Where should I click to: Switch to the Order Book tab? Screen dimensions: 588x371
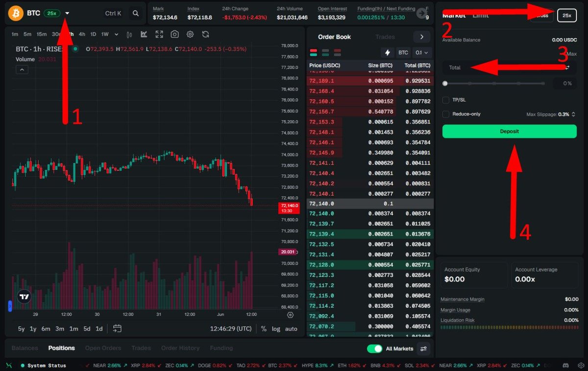tap(333, 37)
